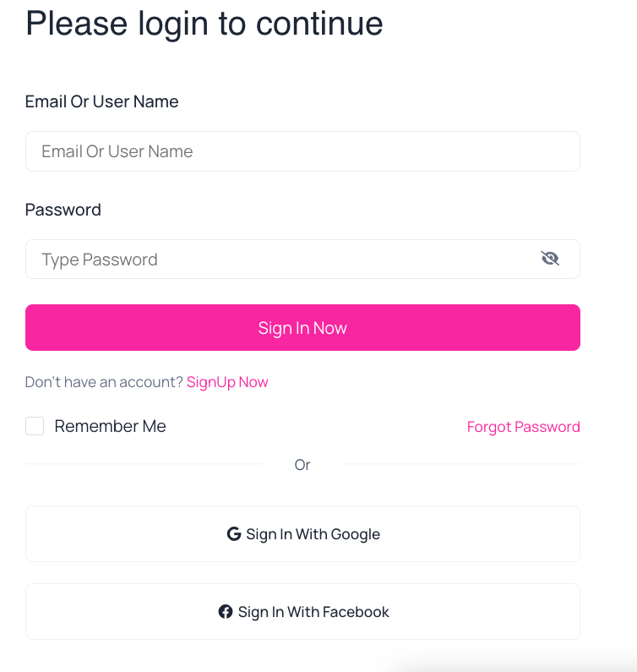Click the Type Password placeholder text
The height and width of the screenshot is (672, 637).
click(100, 260)
